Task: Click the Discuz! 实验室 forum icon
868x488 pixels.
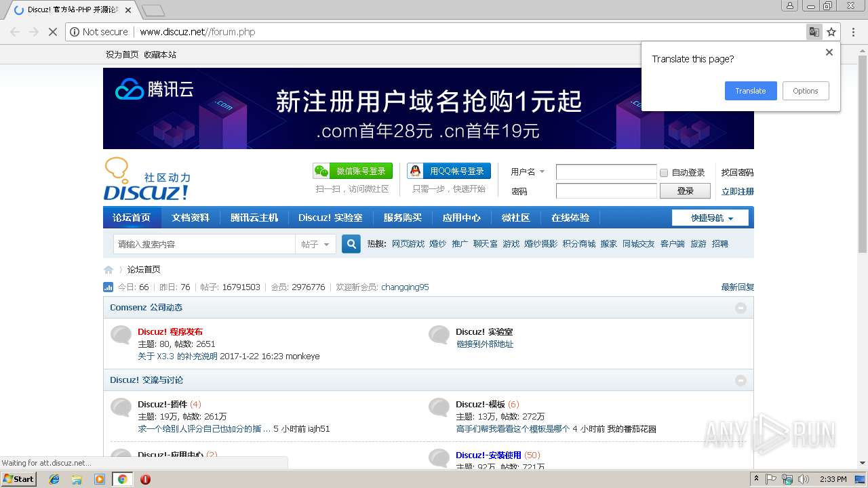Action: 439,335
